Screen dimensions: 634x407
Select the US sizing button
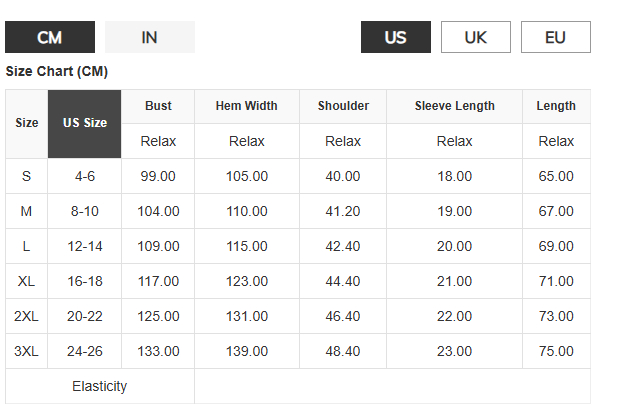(x=395, y=37)
